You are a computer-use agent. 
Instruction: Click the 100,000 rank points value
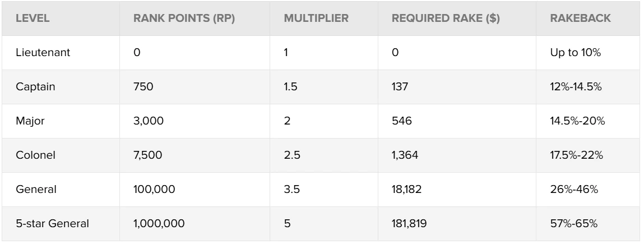coord(154,190)
